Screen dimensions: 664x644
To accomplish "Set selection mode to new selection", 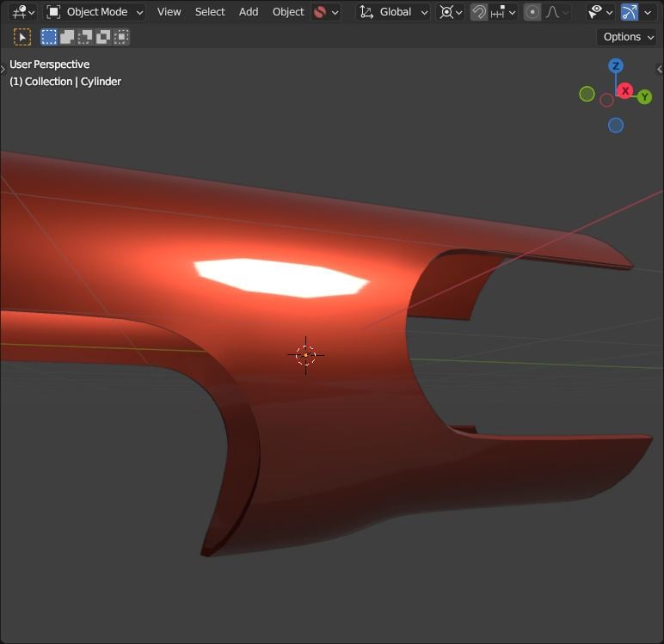I will click(x=49, y=37).
